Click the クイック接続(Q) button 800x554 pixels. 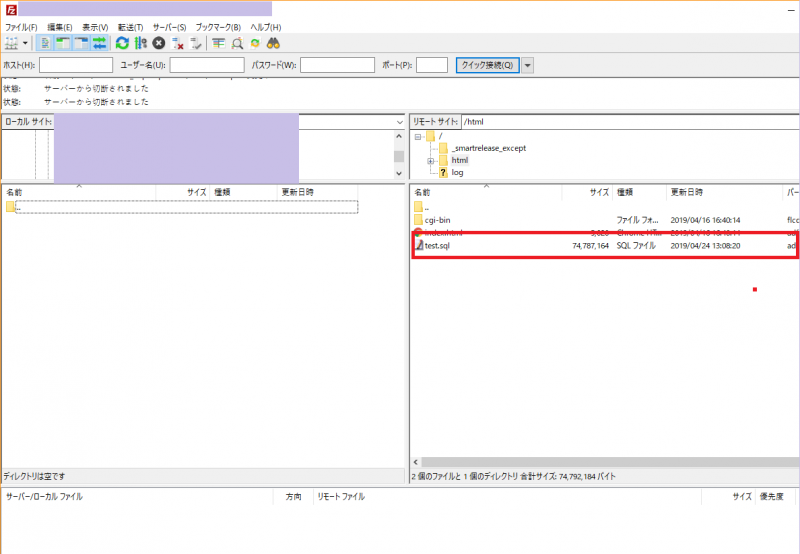[486, 65]
